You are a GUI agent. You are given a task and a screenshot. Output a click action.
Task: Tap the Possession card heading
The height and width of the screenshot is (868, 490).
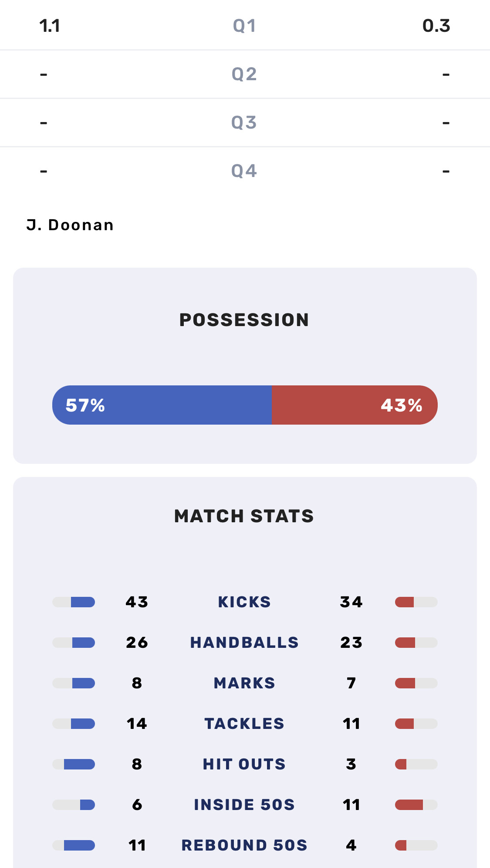(244, 320)
